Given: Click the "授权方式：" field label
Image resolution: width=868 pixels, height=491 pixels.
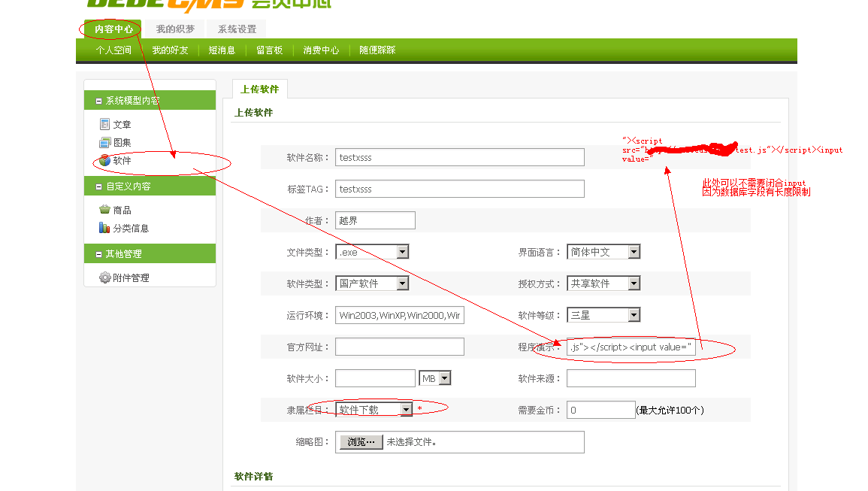Looking at the screenshot, I should point(540,284).
